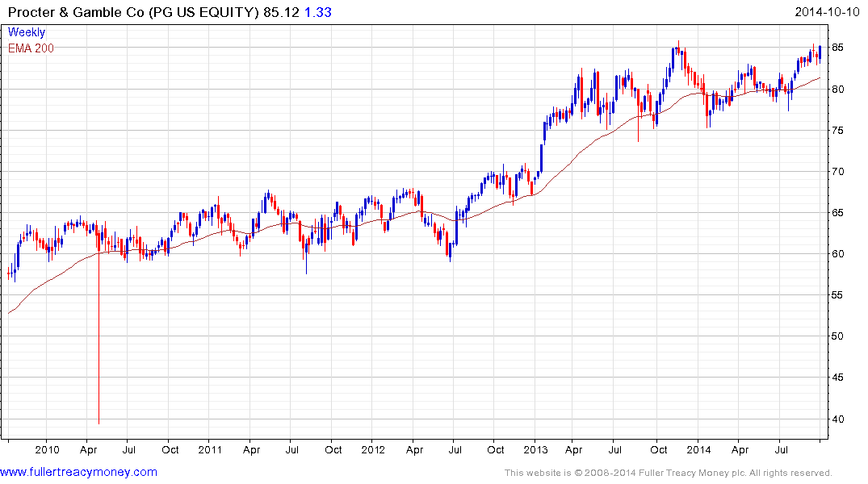The height and width of the screenshot is (484, 868).
Task: Click the 40 label on the price axis
Action: [x=837, y=419]
